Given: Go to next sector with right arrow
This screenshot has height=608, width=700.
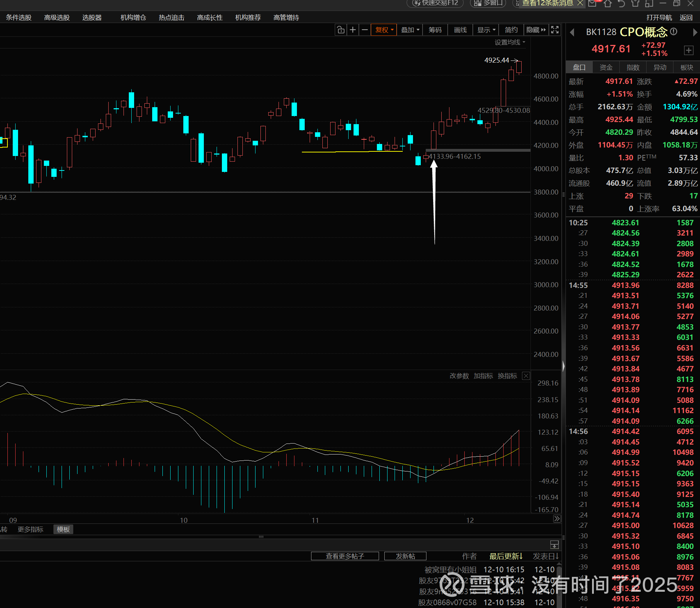Looking at the screenshot, I should [x=695, y=33].
